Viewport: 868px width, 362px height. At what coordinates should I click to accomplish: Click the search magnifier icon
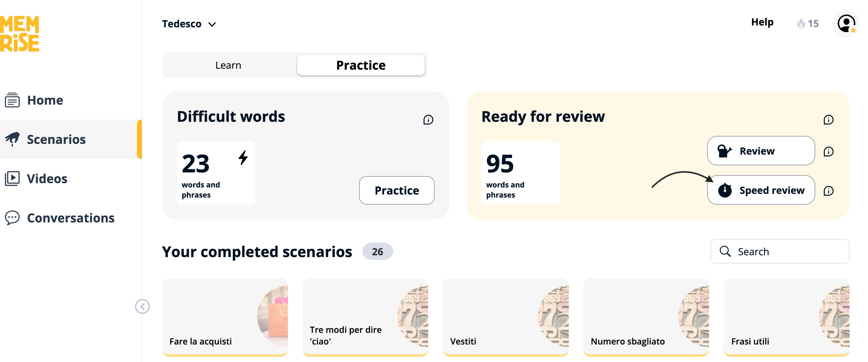[726, 251]
